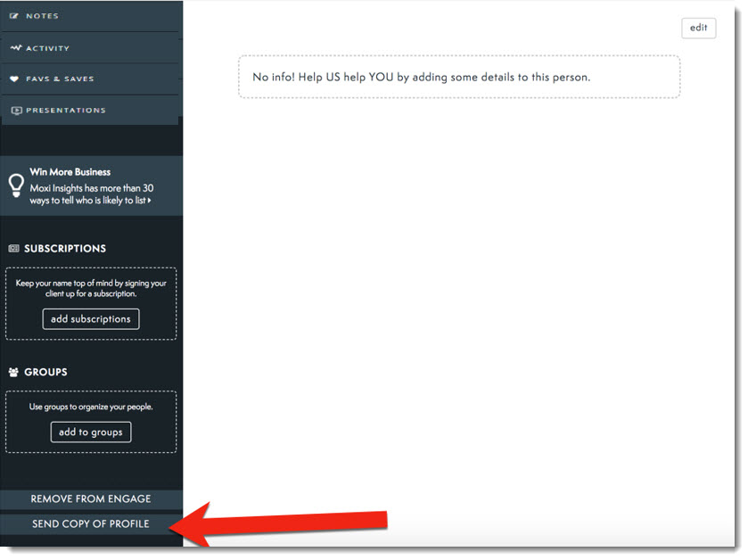Open the Notes section label
The image size is (748, 560).
43,16
